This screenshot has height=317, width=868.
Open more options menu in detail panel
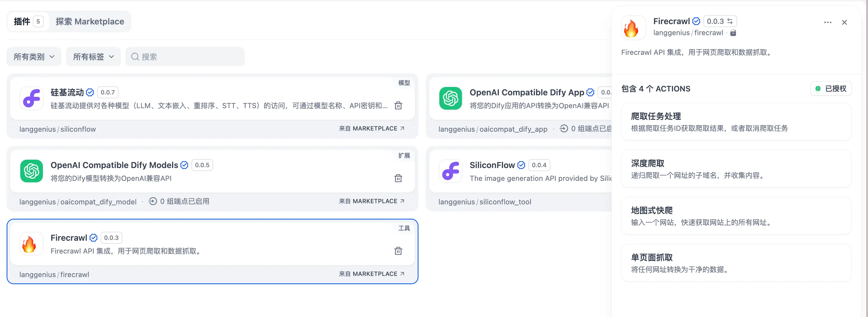pos(828,22)
